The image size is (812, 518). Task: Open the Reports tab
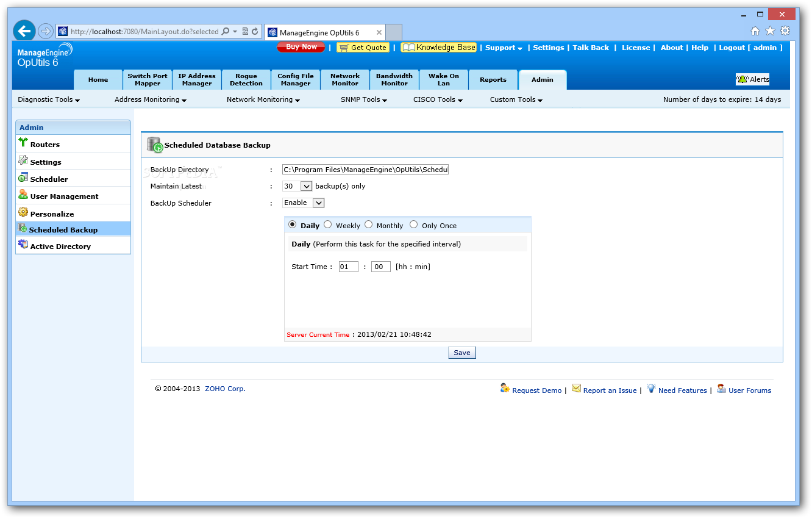pos(493,80)
